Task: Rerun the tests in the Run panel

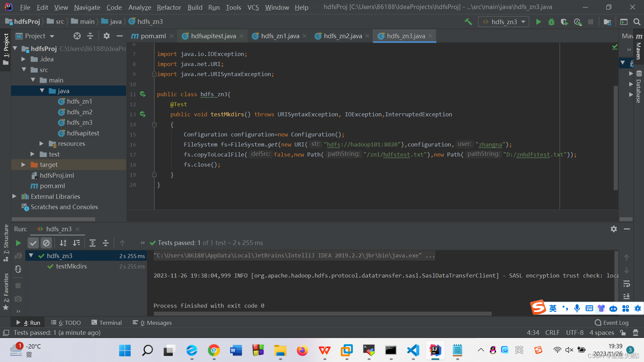Action: tap(18, 243)
